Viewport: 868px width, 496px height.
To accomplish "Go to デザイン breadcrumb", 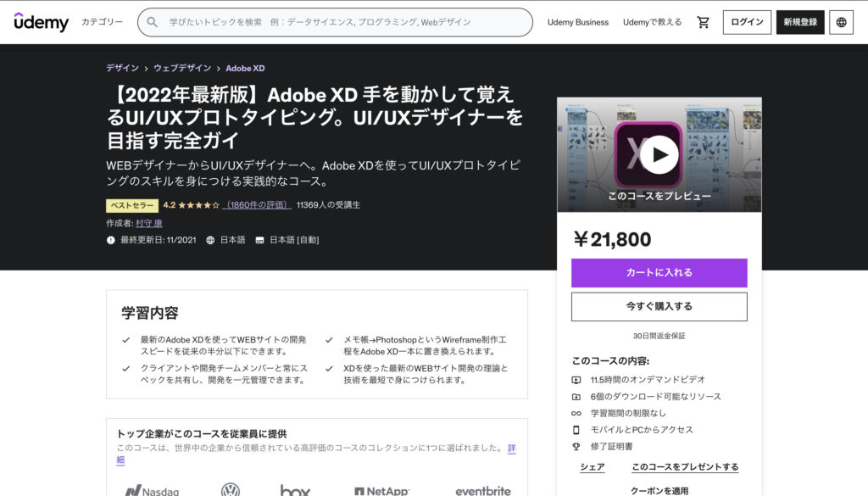I will (122, 68).
